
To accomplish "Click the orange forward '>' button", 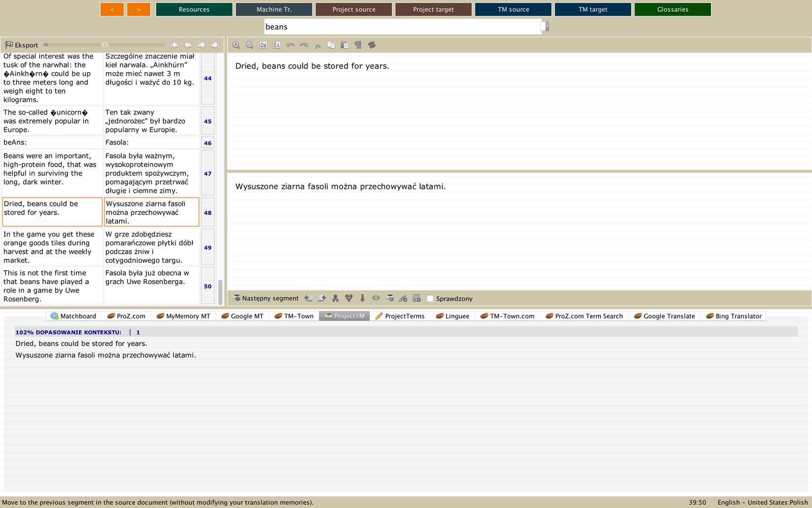I will (x=138, y=9).
